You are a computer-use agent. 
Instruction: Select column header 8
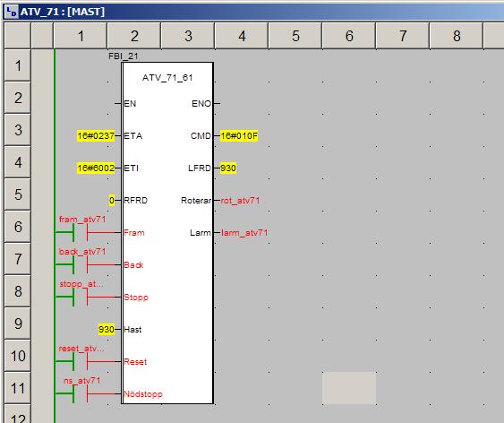coord(457,36)
